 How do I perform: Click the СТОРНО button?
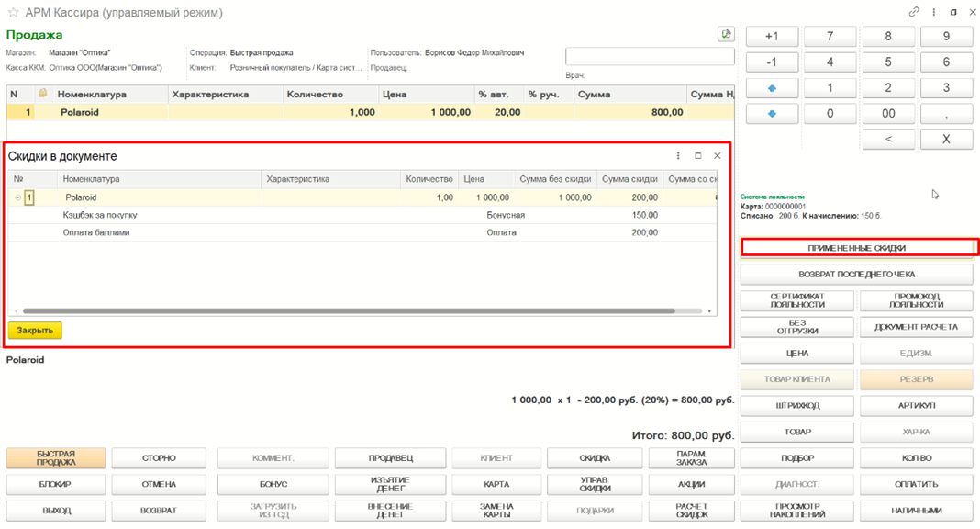pyautogui.click(x=159, y=457)
